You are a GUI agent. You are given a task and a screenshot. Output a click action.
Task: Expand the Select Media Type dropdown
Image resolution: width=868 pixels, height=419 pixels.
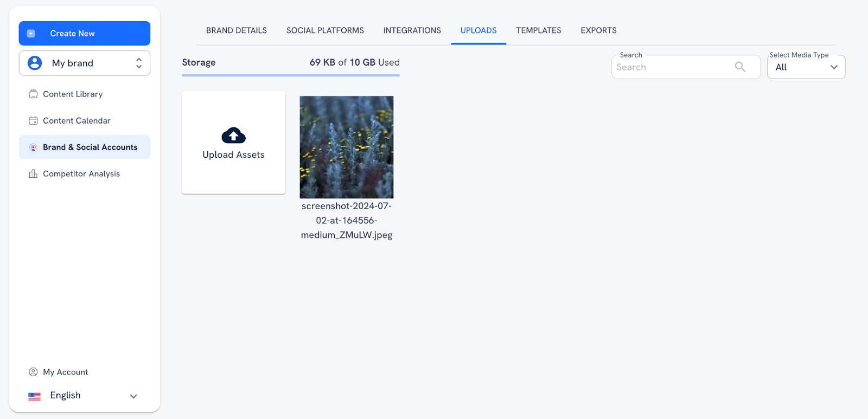click(x=806, y=67)
